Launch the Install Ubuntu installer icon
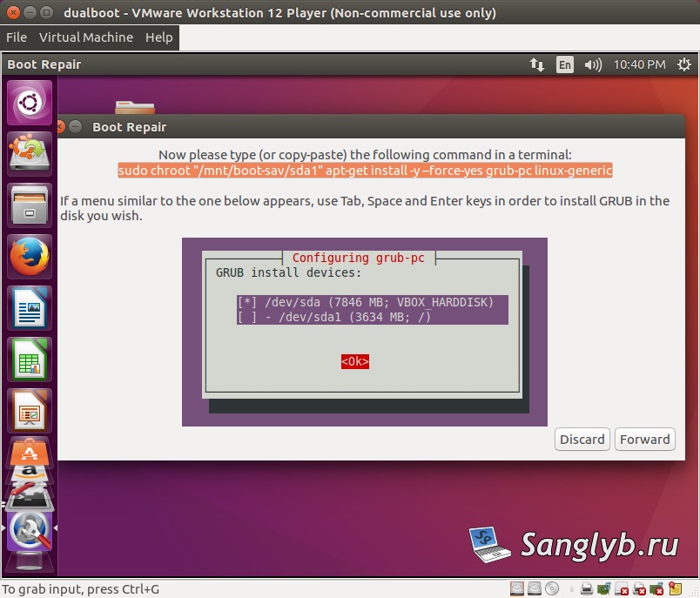The image size is (700, 598). [x=30, y=153]
